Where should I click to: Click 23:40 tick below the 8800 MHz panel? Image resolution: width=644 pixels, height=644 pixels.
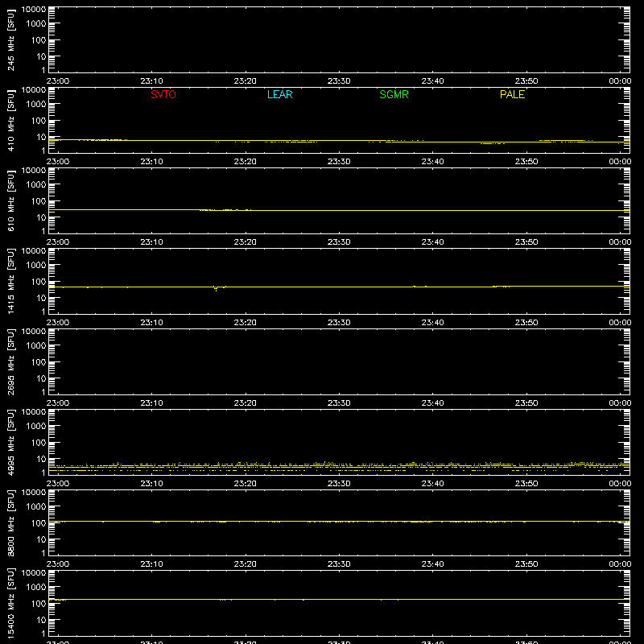tap(432, 564)
